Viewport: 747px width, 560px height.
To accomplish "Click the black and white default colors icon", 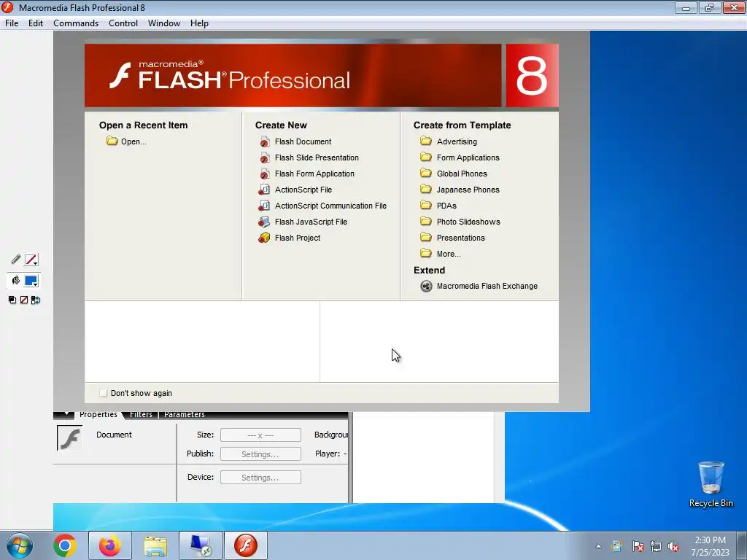I will pyautogui.click(x=12, y=300).
